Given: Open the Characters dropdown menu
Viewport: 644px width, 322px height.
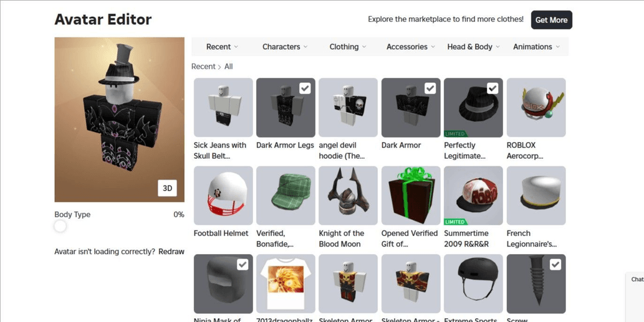Looking at the screenshot, I should pyautogui.click(x=285, y=47).
